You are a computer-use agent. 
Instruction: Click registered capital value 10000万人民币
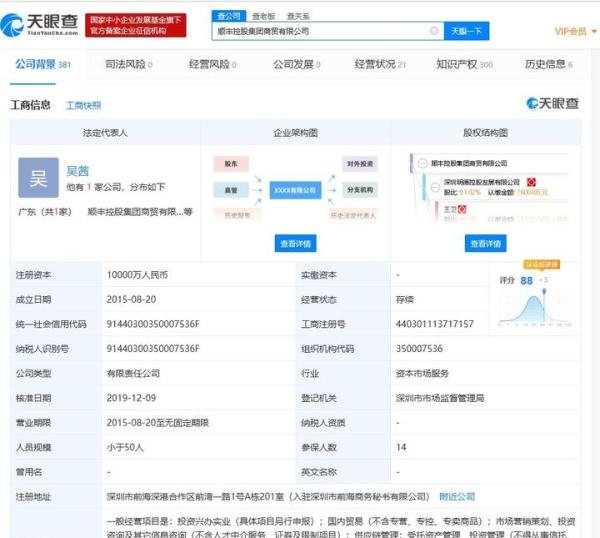(x=137, y=275)
